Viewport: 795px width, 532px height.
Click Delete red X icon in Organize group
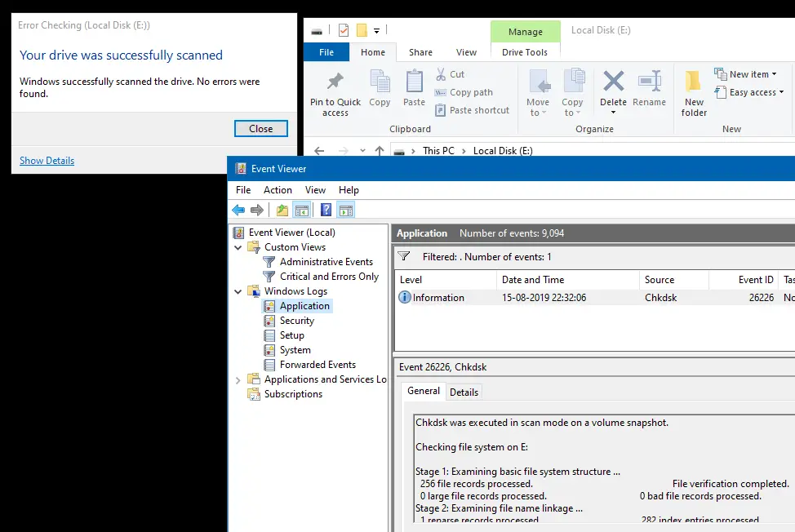pos(614,81)
